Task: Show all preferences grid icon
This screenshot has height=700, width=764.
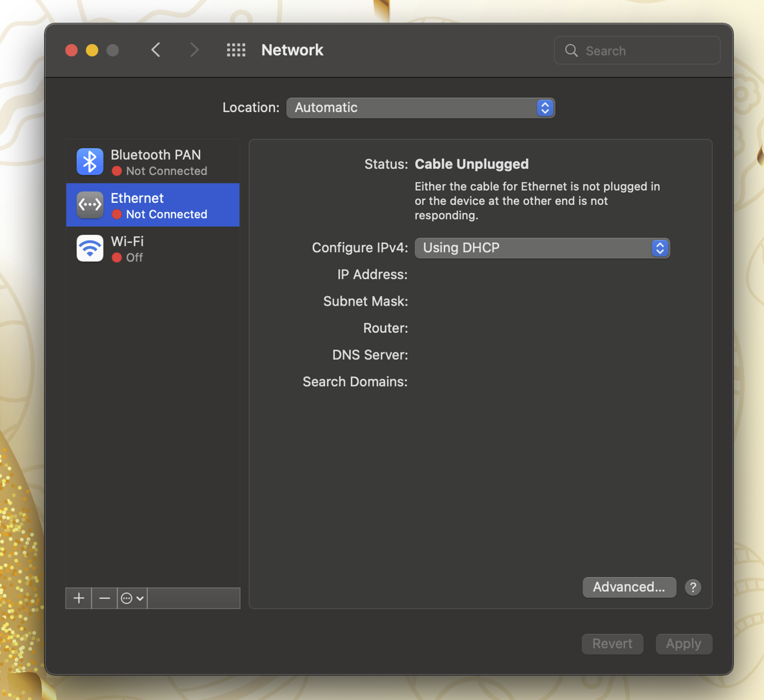Action: click(x=236, y=50)
